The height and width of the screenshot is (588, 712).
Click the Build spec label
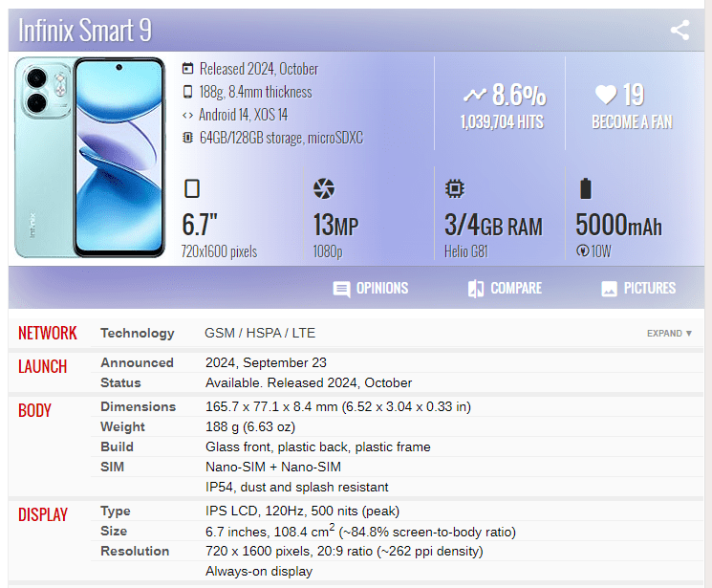point(118,446)
